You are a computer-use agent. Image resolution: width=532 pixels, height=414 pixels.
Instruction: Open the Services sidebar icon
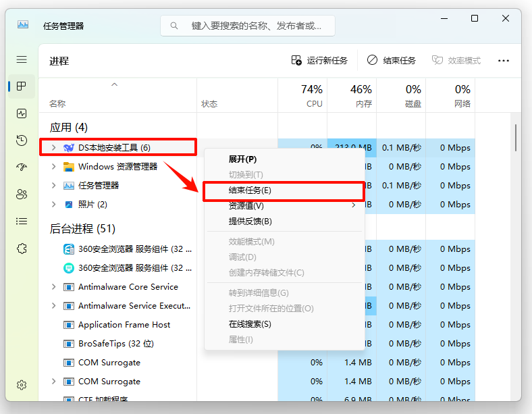[x=22, y=249]
